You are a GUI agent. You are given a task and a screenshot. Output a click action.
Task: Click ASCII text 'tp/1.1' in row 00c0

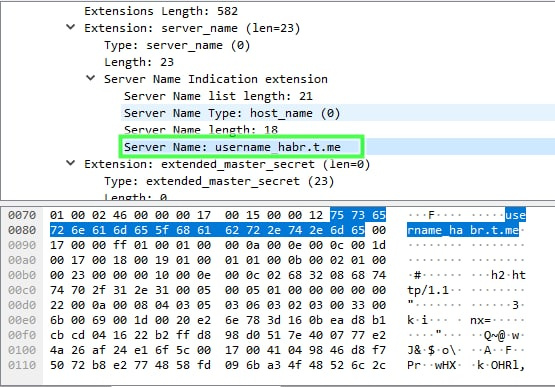428,290
